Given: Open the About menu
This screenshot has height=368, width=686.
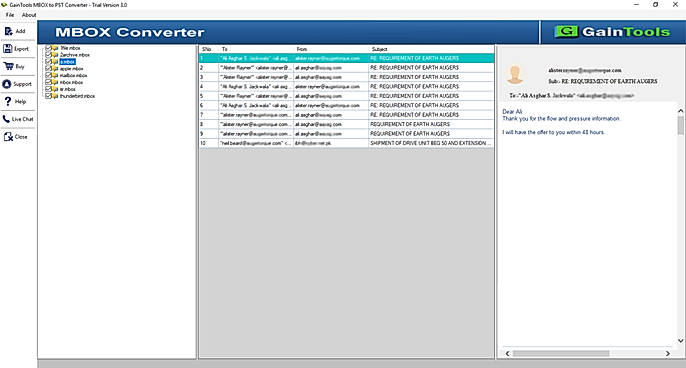Looking at the screenshot, I should pos(29,15).
